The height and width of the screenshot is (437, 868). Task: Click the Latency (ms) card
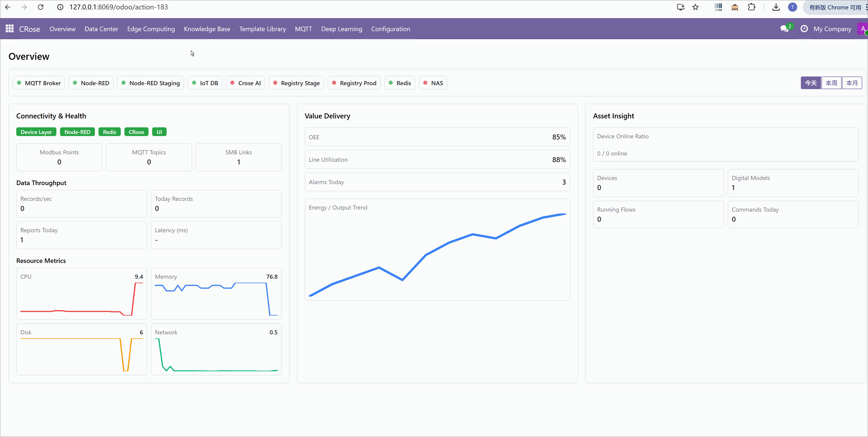coord(216,235)
